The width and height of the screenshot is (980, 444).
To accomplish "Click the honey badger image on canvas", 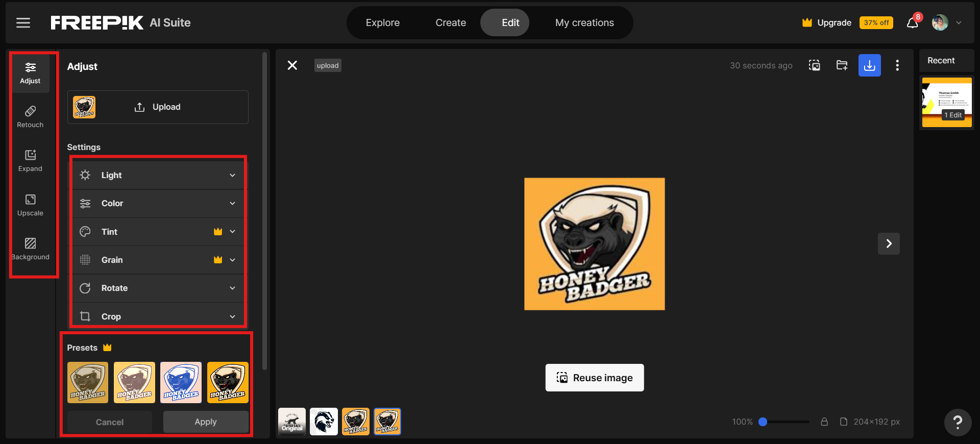I will 595,244.
